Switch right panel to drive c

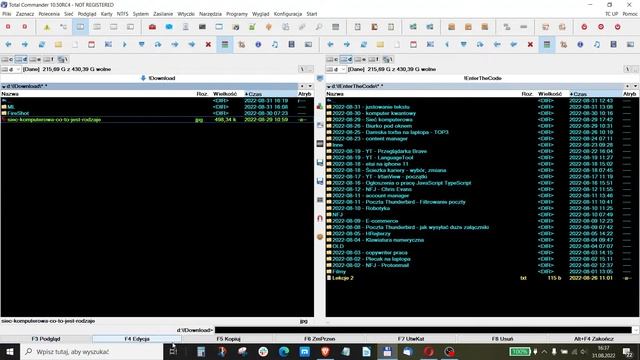click(x=332, y=60)
